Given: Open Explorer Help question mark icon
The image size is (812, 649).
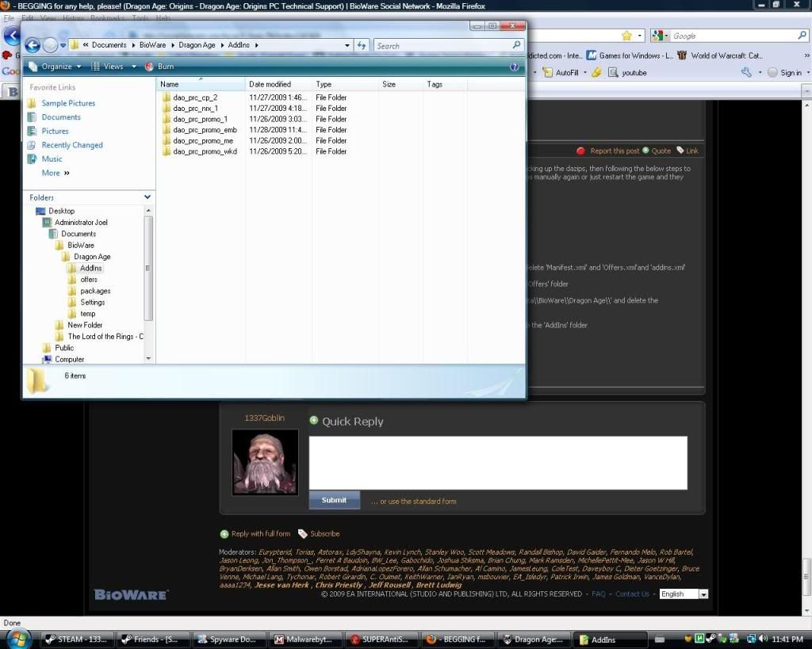Looking at the screenshot, I should tap(514, 67).
